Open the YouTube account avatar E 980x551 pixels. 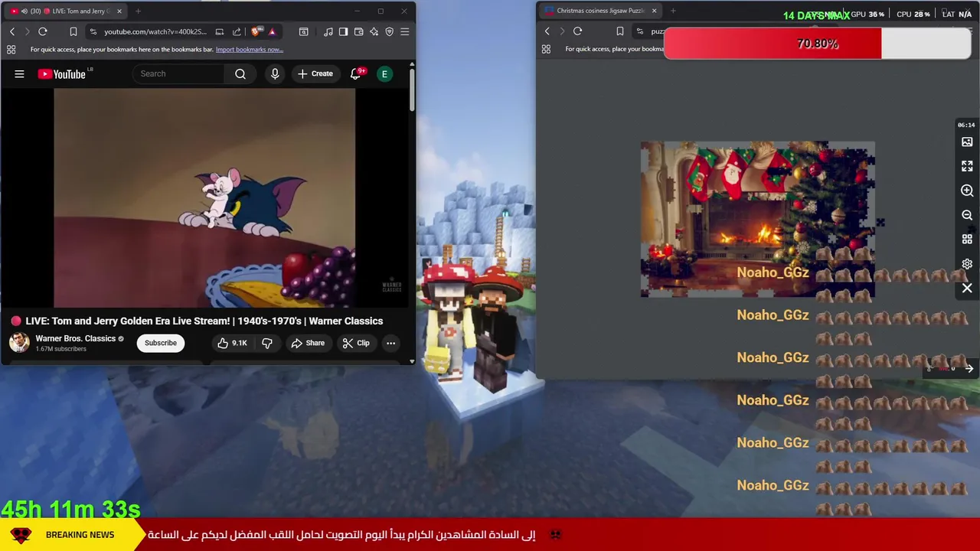click(385, 74)
